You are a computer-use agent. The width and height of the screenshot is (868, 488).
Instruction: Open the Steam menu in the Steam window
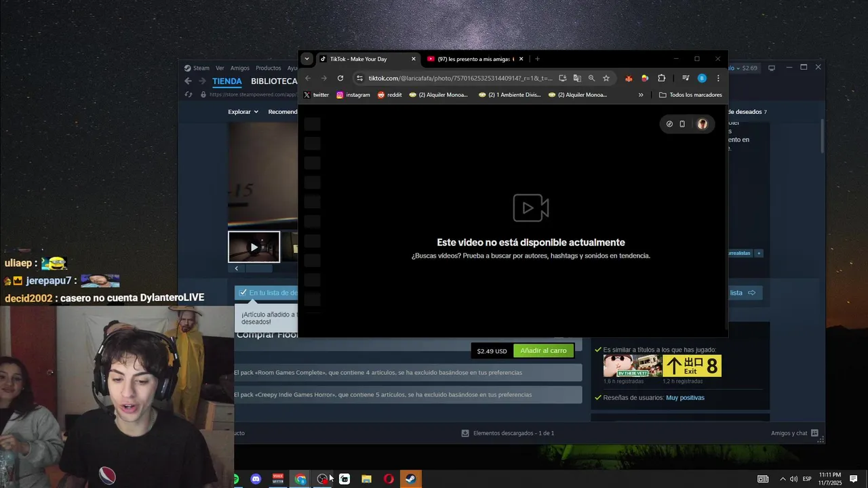click(197, 68)
